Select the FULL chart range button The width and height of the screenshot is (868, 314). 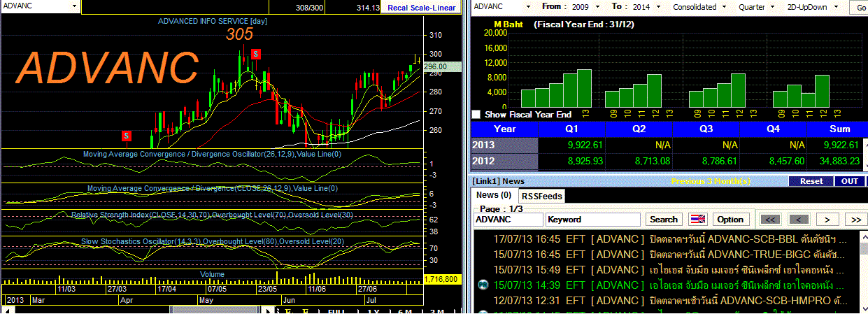(x=336, y=311)
